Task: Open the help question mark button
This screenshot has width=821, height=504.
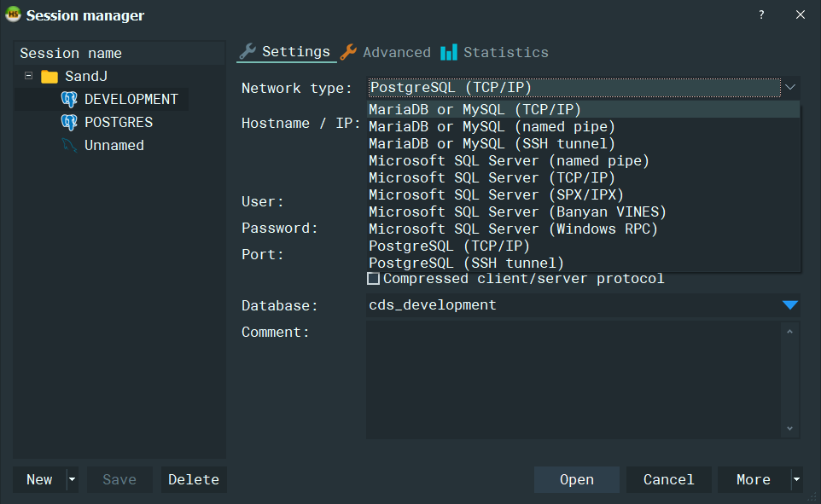Action: pyautogui.click(x=761, y=14)
